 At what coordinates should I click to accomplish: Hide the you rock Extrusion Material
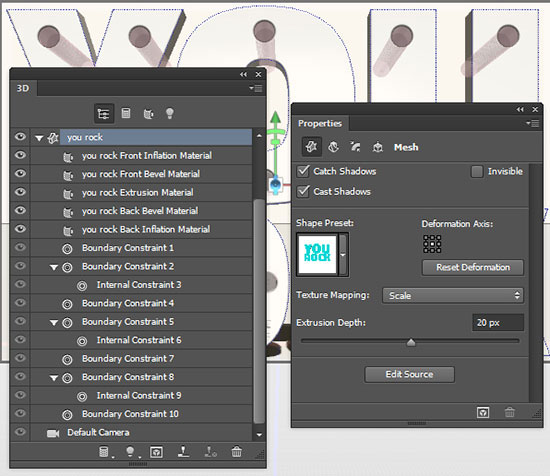click(20, 192)
